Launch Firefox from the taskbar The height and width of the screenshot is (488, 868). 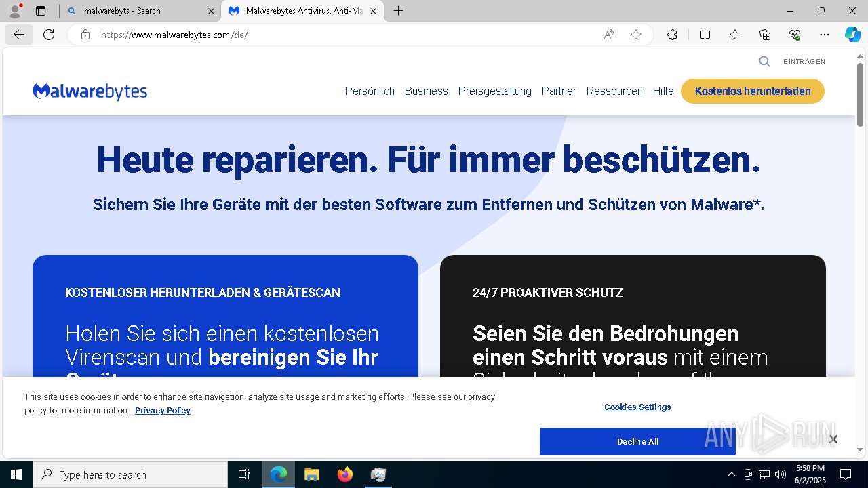point(344,474)
